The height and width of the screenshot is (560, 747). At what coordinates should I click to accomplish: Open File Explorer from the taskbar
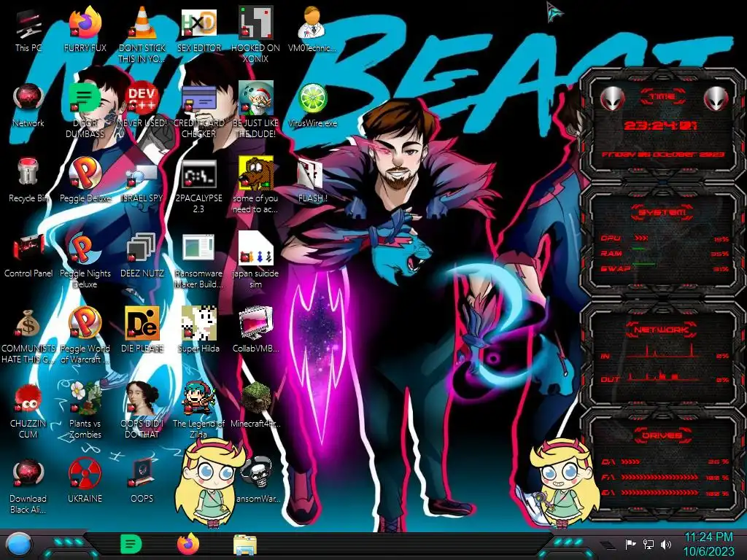[x=245, y=545]
